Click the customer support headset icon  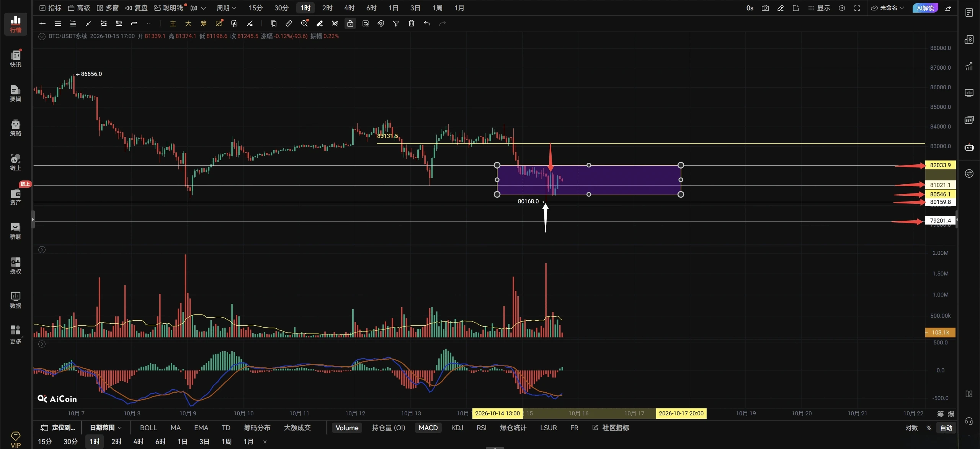[x=969, y=421]
